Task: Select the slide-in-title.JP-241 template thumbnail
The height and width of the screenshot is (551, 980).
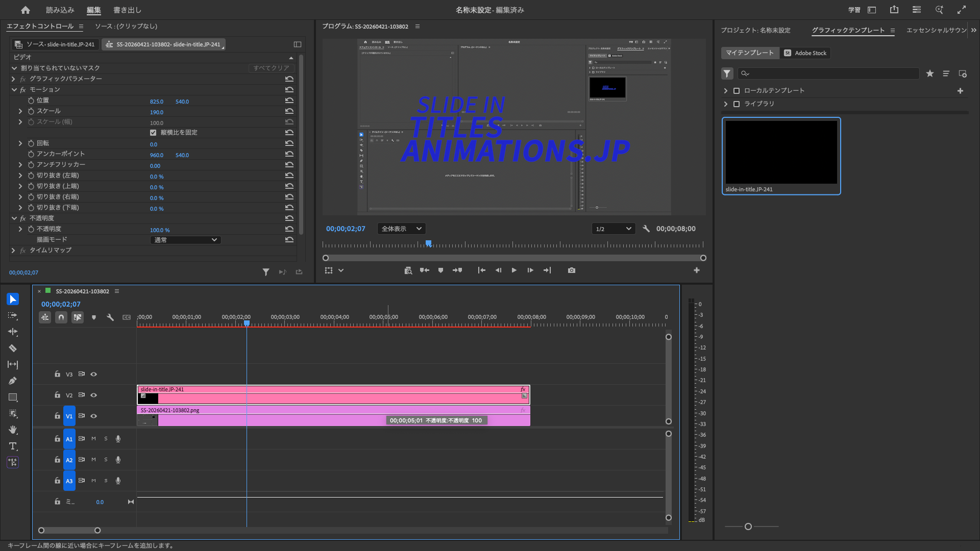Action: (x=781, y=153)
